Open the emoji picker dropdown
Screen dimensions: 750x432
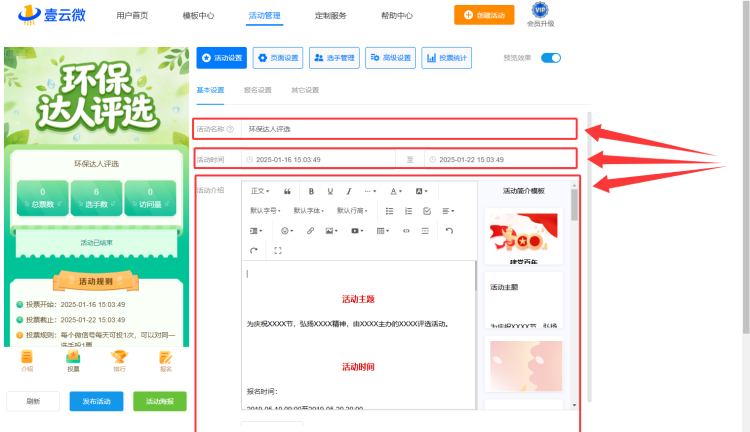point(287,231)
